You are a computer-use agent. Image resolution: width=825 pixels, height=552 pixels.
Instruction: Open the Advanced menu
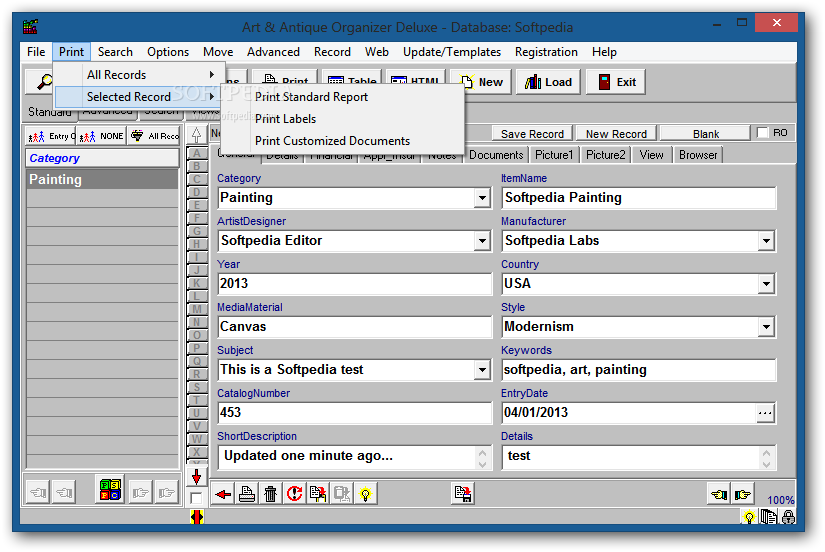click(273, 52)
